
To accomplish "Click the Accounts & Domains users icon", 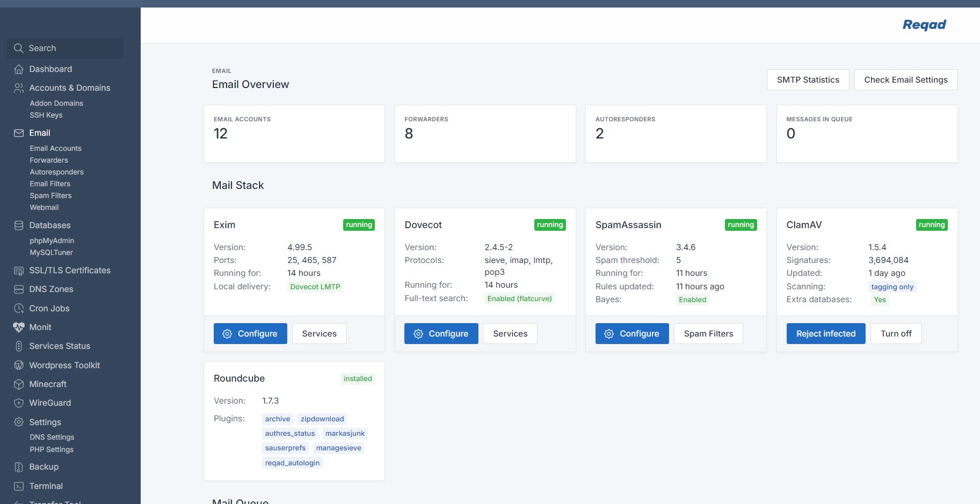I will pos(19,88).
